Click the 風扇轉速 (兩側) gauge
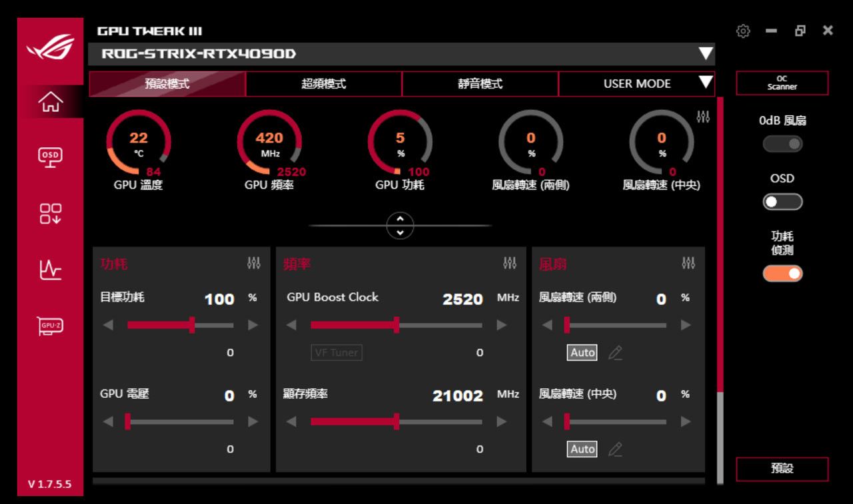Image resolution: width=853 pixels, height=504 pixels. [530, 142]
